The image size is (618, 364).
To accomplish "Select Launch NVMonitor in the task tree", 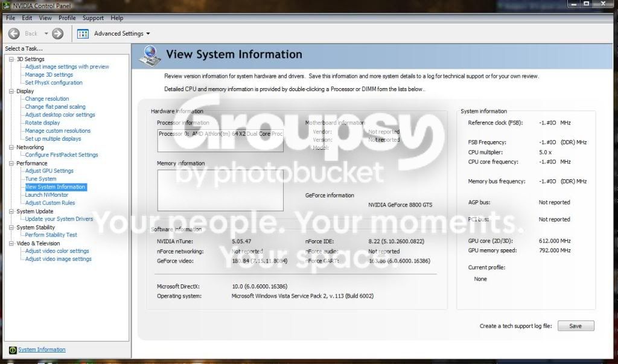I will tap(46, 195).
